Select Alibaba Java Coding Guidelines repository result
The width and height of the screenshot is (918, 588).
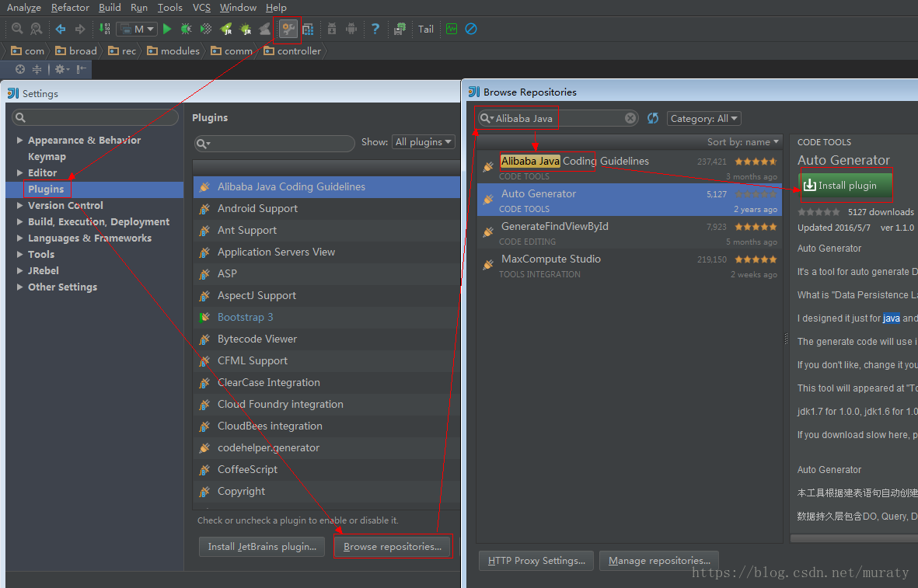click(630, 167)
